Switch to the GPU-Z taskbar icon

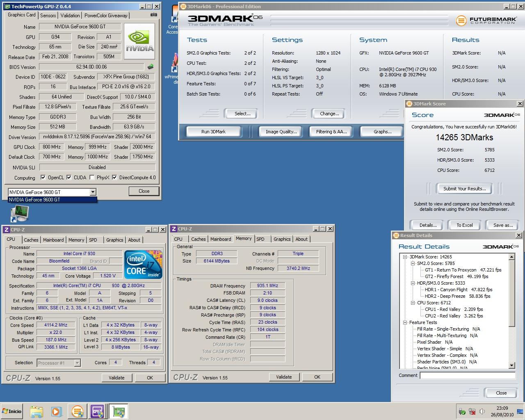click(x=119, y=411)
